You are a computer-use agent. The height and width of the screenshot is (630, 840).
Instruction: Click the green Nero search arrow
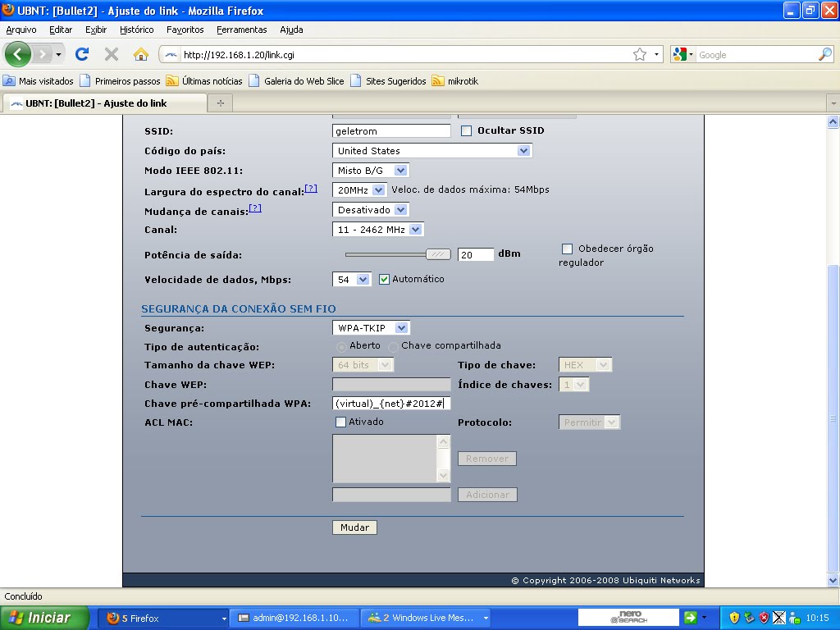point(691,618)
